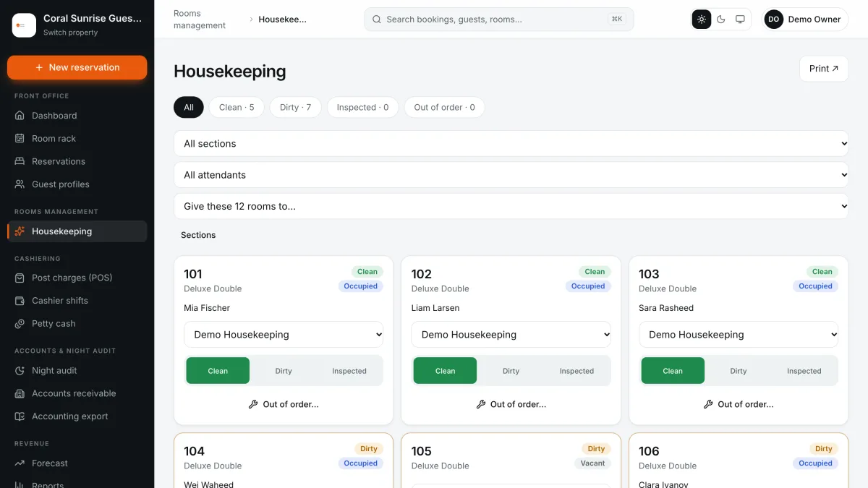
Task: Click the Guest profiles people icon
Action: pyautogui.click(x=20, y=184)
